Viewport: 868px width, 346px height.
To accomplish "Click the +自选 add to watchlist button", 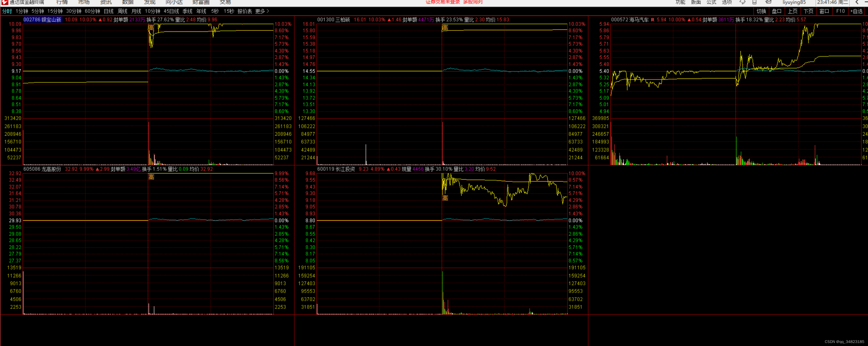I will click(x=856, y=11).
